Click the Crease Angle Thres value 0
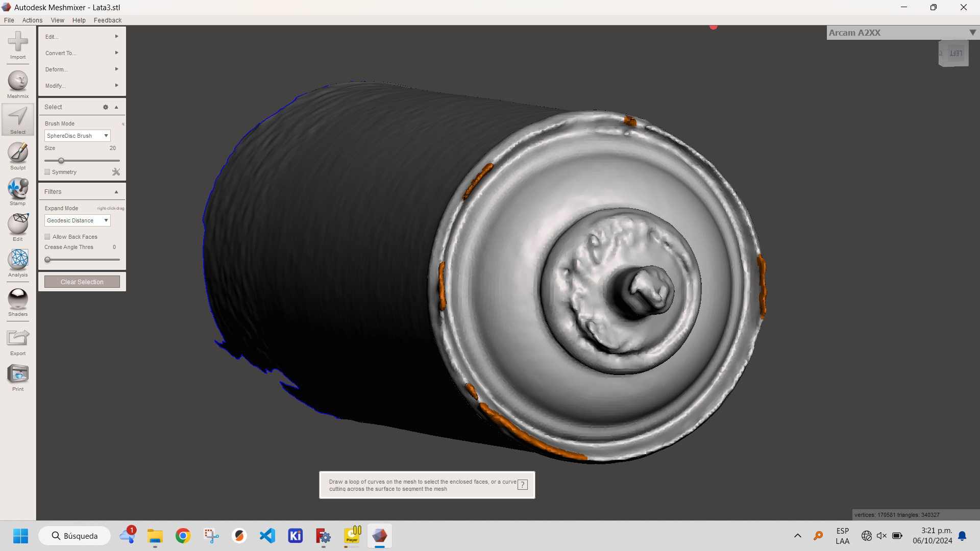 click(114, 247)
